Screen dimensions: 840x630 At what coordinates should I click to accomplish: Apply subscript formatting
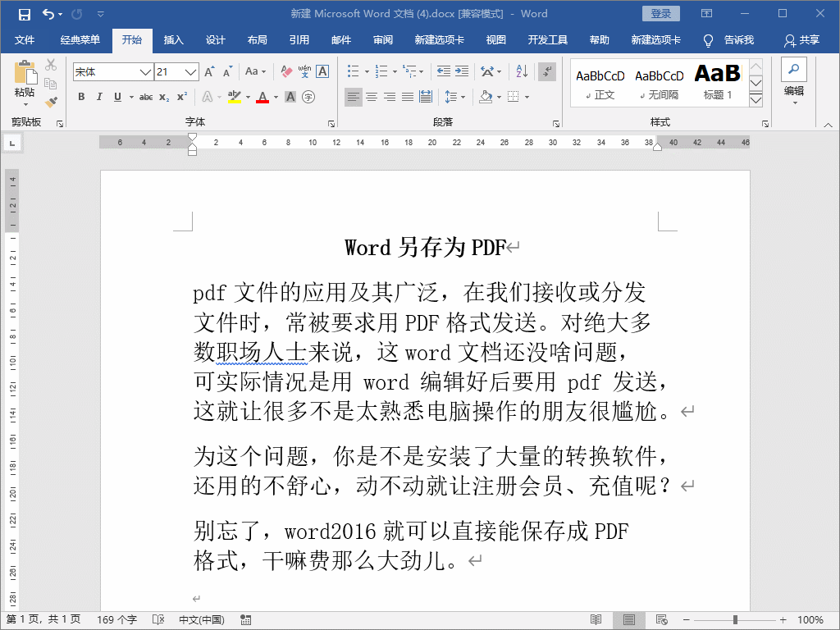coord(164,97)
